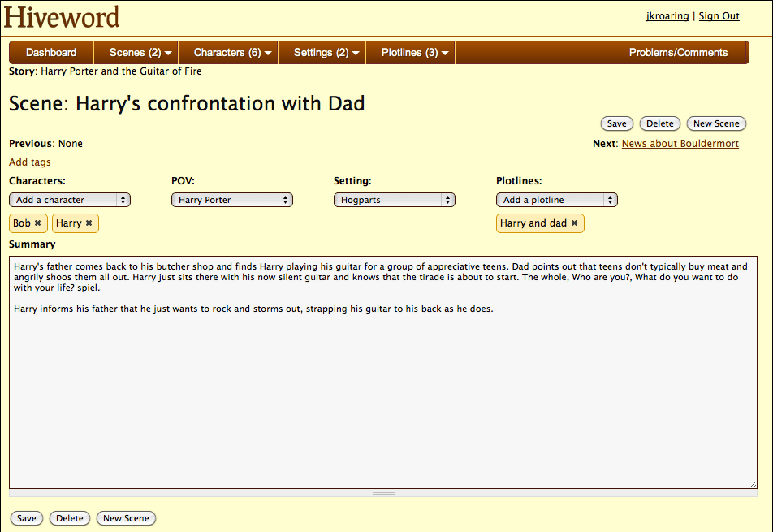Click the Hiveword logo

click(62, 17)
